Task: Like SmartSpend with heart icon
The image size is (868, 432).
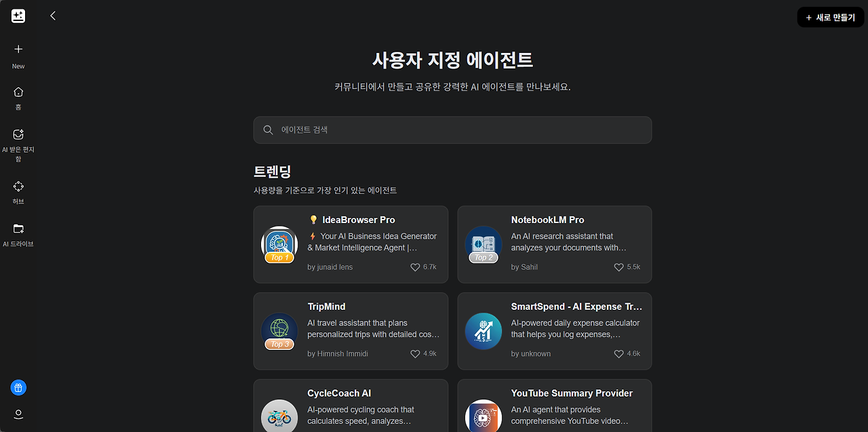Action: pos(618,354)
